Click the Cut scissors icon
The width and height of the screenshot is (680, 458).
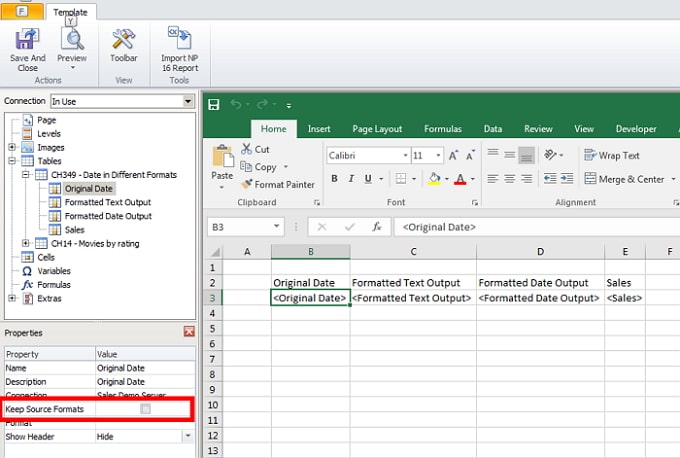coord(247,150)
